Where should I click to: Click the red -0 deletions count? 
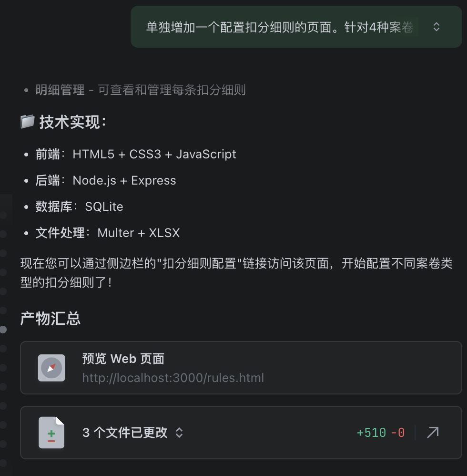pyautogui.click(x=398, y=433)
